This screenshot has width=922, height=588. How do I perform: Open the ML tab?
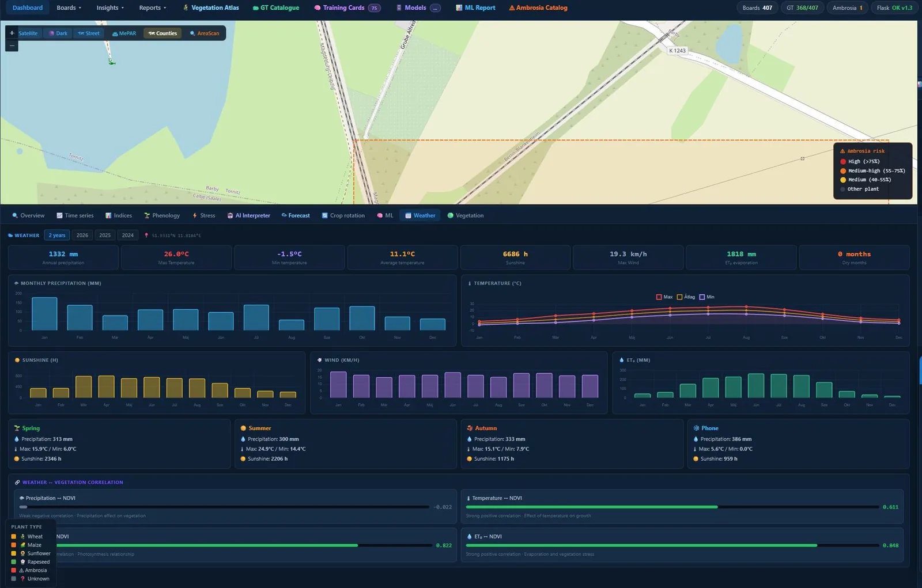click(385, 215)
